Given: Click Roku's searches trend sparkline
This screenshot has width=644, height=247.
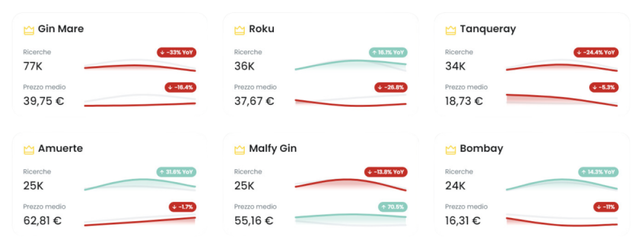Looking at the screenshot, I should (350, 64).
